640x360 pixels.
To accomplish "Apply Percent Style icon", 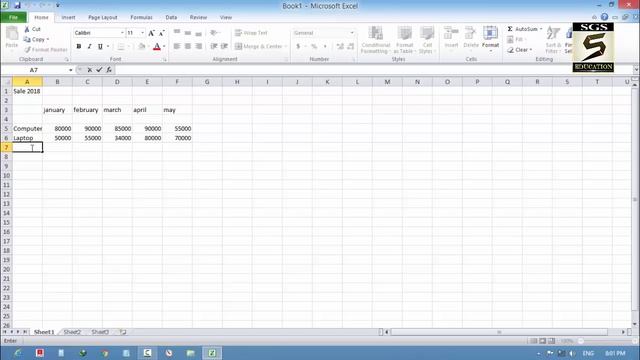I will click(314, 47).
